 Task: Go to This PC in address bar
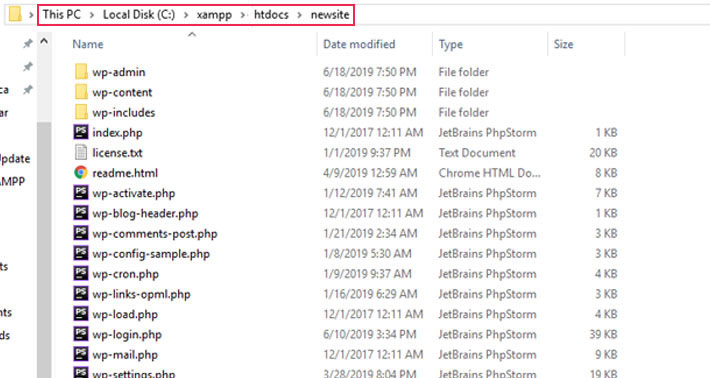[62, 14]
